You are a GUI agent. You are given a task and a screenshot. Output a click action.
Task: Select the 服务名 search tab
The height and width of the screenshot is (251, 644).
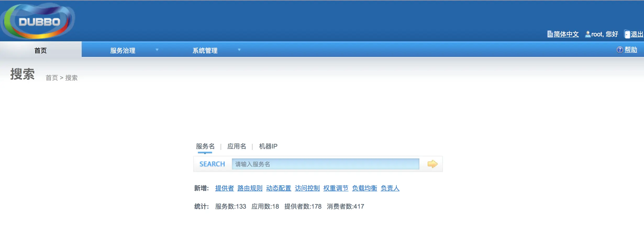point(205,146)
